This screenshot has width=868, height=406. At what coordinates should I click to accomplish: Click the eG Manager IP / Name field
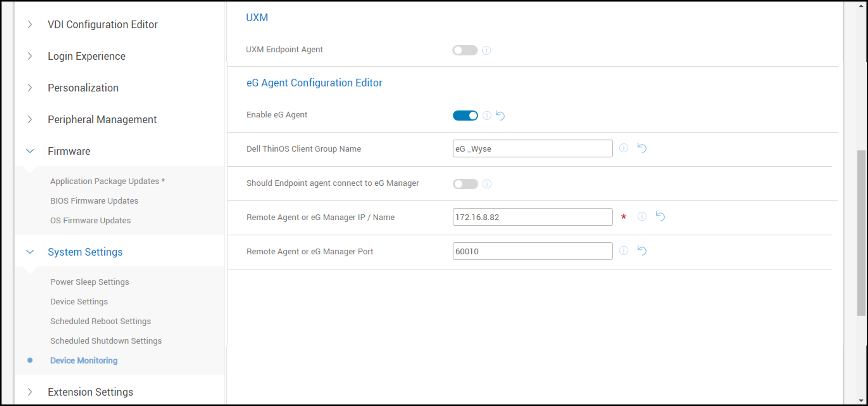(532, 217)
